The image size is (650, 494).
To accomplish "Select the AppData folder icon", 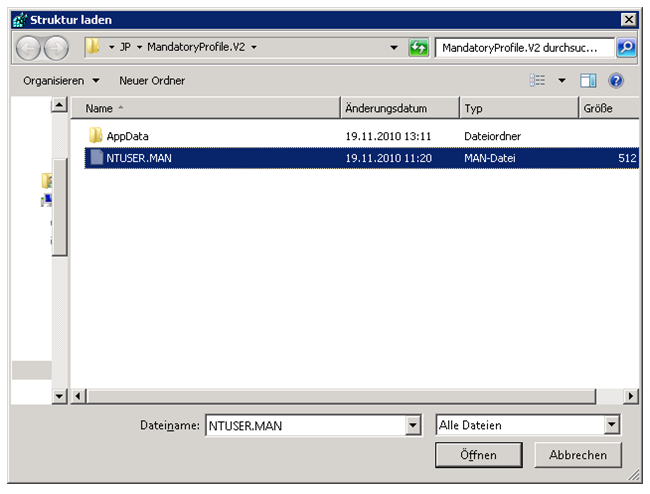I will tap(95, 135).
